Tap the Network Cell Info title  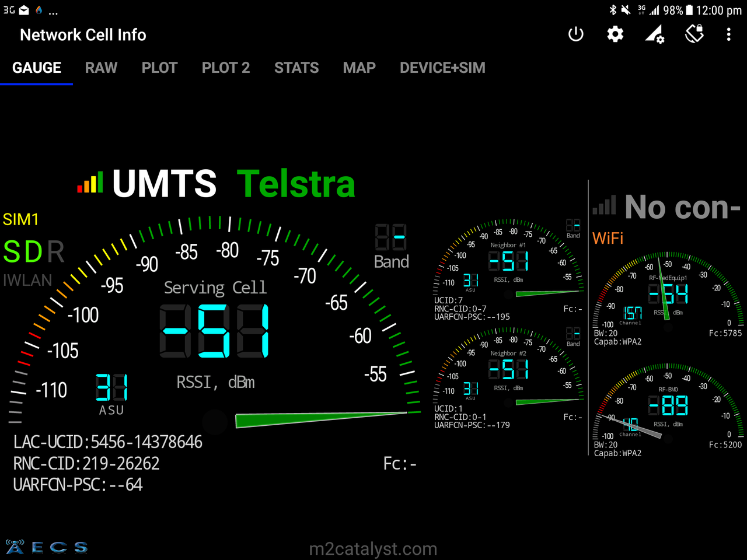[83, 35]
